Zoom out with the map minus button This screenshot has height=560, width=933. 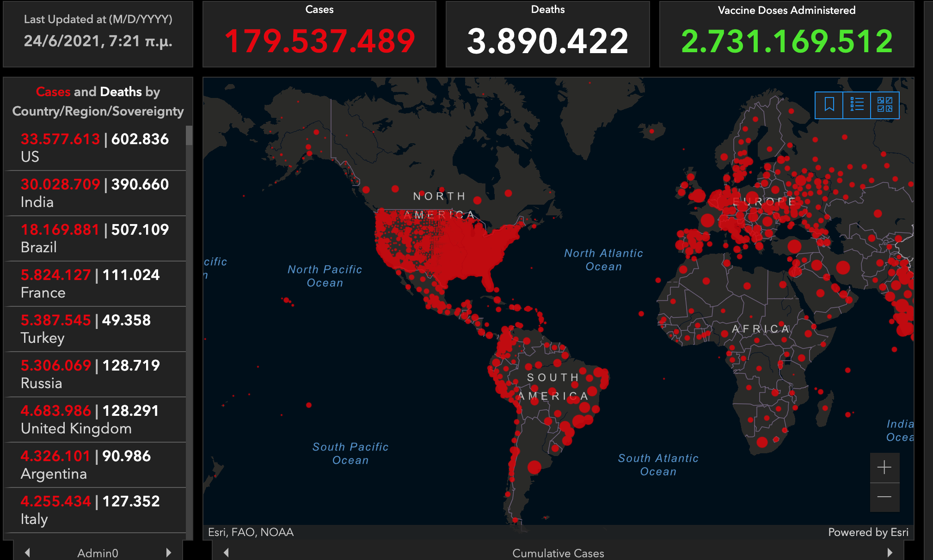(x=884, y=497)
